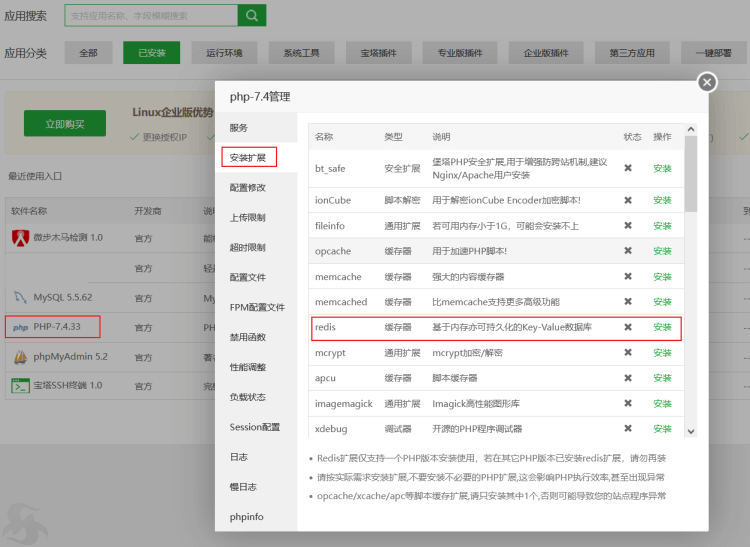
Task: Open the phpinfo menu item
Action: pos(256,517)
